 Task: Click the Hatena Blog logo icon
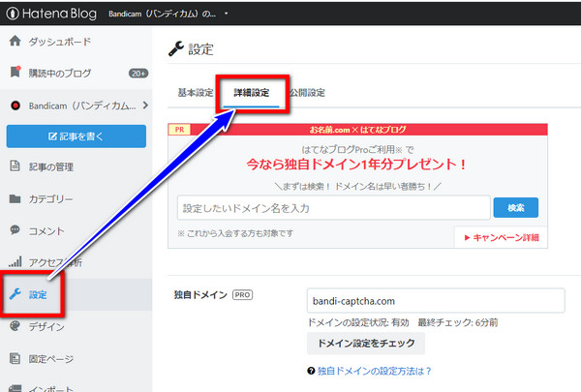(x=13, y=14)
